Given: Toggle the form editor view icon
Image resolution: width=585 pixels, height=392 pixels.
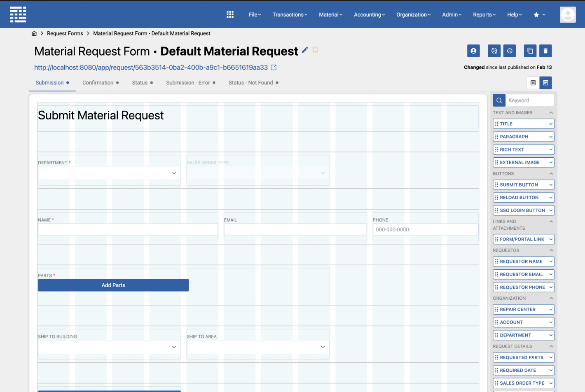Looking at the screenshot, I should (x=545, y=82).
